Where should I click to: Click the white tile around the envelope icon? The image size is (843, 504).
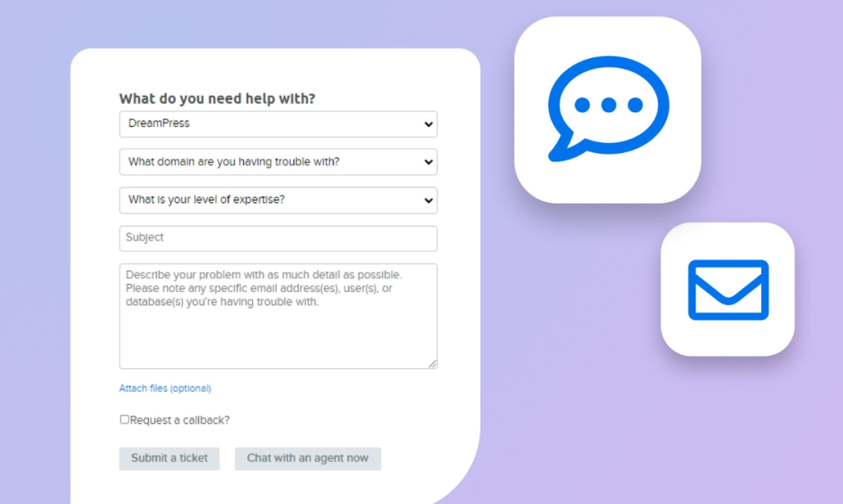coord(727,289)
